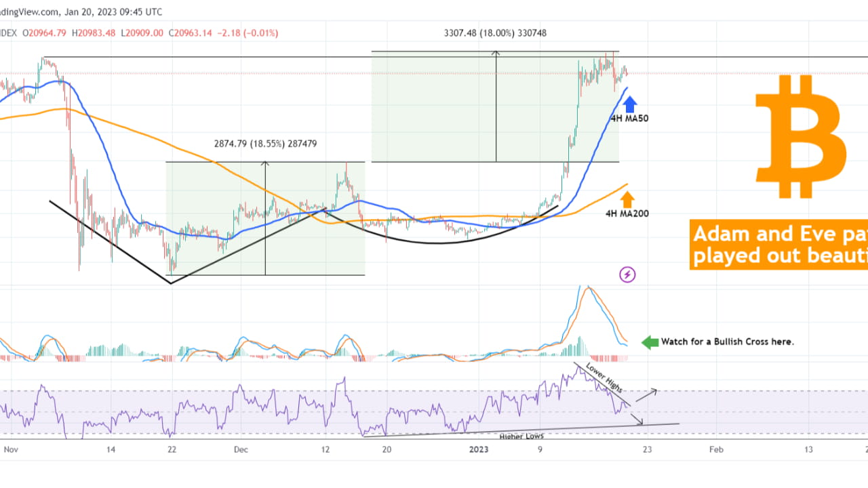The width and height of the screenshot is (868, 488).
Task: Click the TradingView.com watermark link
Action: click(26, 12)
